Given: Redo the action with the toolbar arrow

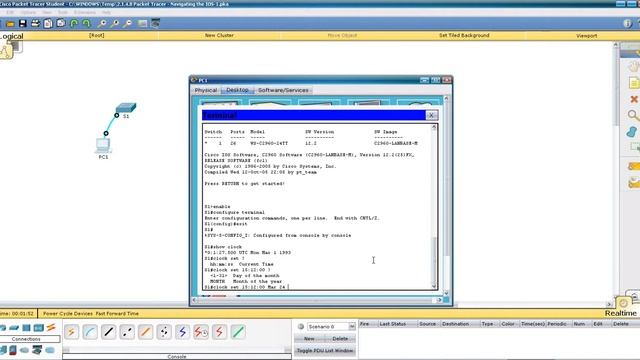Looking at the screenshot, I should pyautogui.click(x=87, y=24).
